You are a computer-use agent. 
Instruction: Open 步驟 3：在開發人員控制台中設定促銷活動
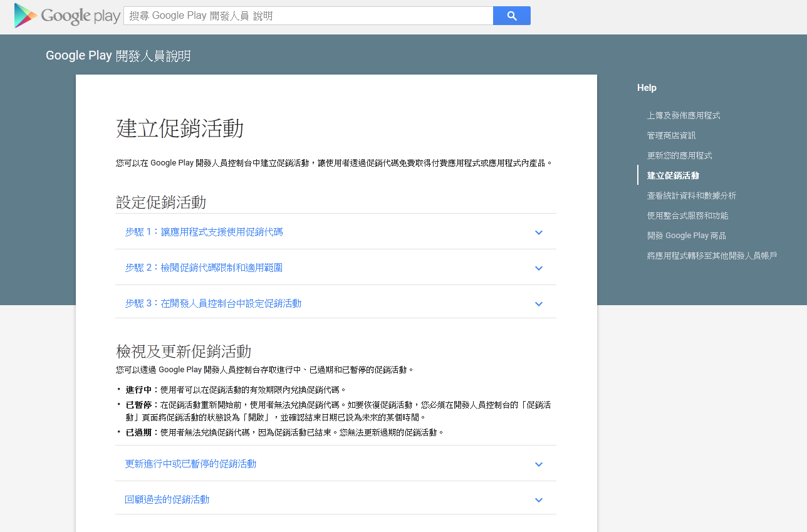point(212,303)
